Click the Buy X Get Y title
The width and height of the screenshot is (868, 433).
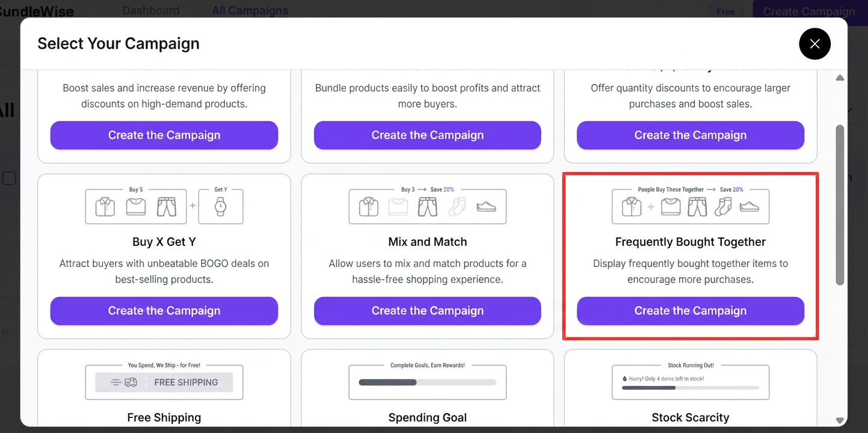164,242
